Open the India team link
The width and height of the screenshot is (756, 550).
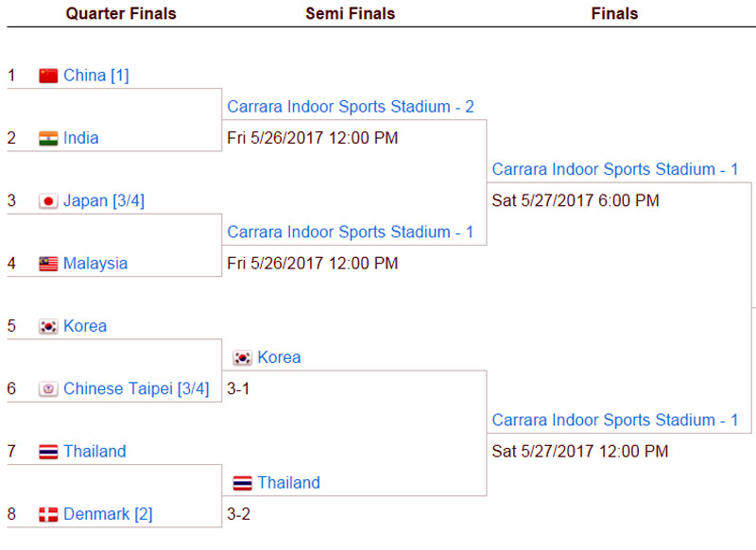point(81,138)
